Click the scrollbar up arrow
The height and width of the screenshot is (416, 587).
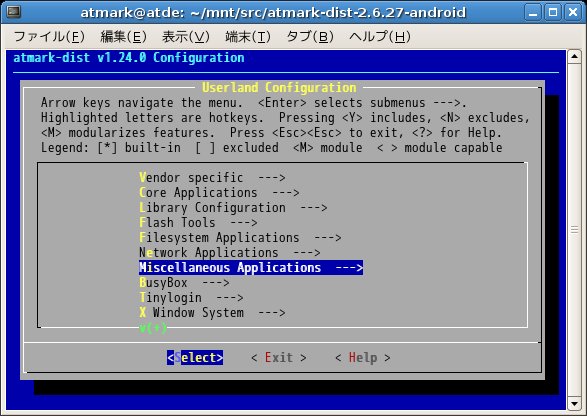point(574,57)
